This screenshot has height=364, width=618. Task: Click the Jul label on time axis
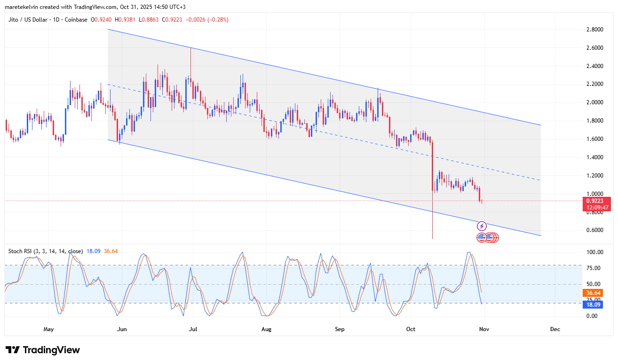193,329
